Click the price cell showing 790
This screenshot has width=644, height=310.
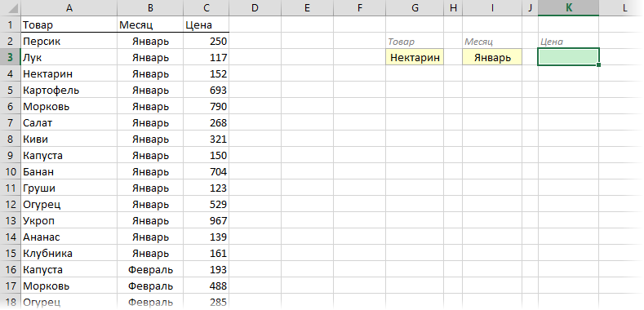pyautogui.click(x=207, y=106)
